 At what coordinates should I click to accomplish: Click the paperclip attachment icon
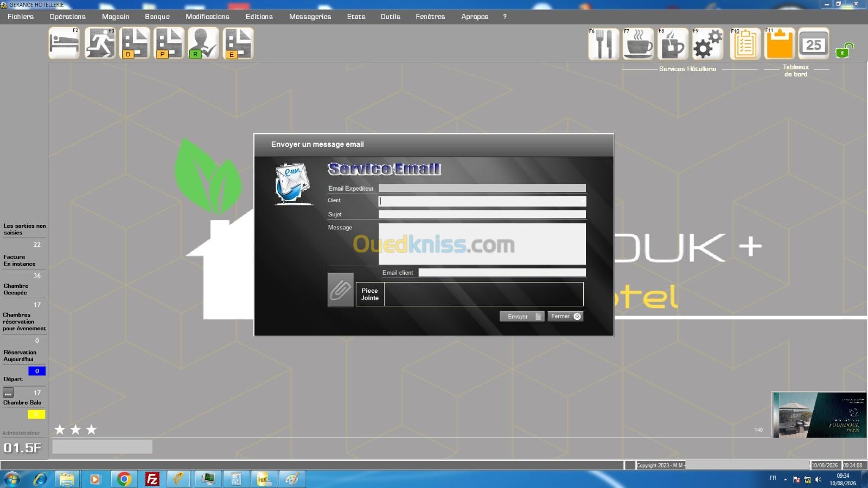340,290
